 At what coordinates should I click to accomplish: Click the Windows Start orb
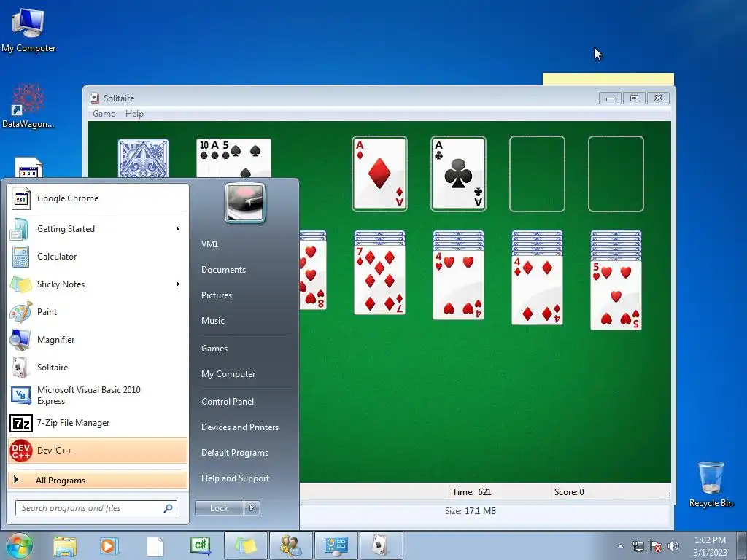(x=20, y=545)
